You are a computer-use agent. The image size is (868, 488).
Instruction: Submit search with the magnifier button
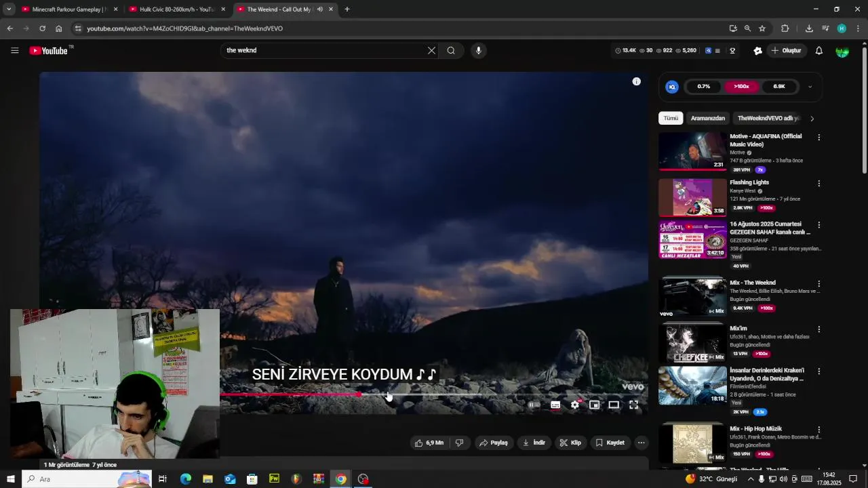(x=451, y=51)
